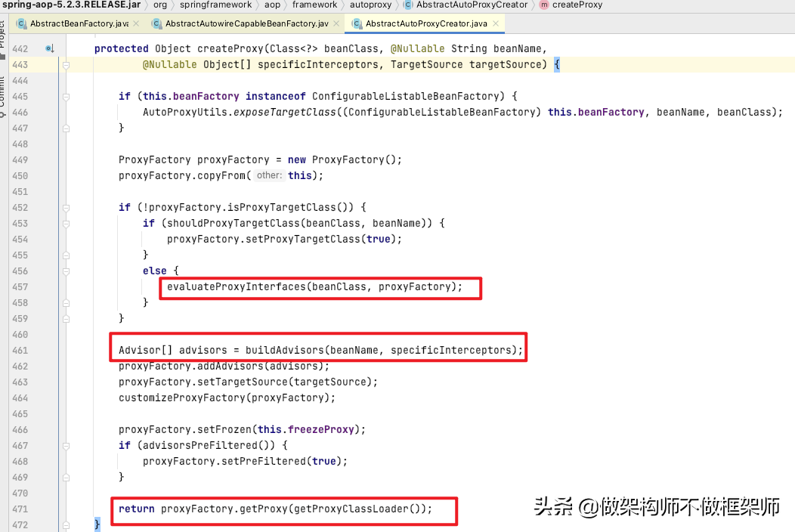Viewport: 795px width, 532px height.
Task: Click line number 471 in the gutter
Action: [20, 509]
